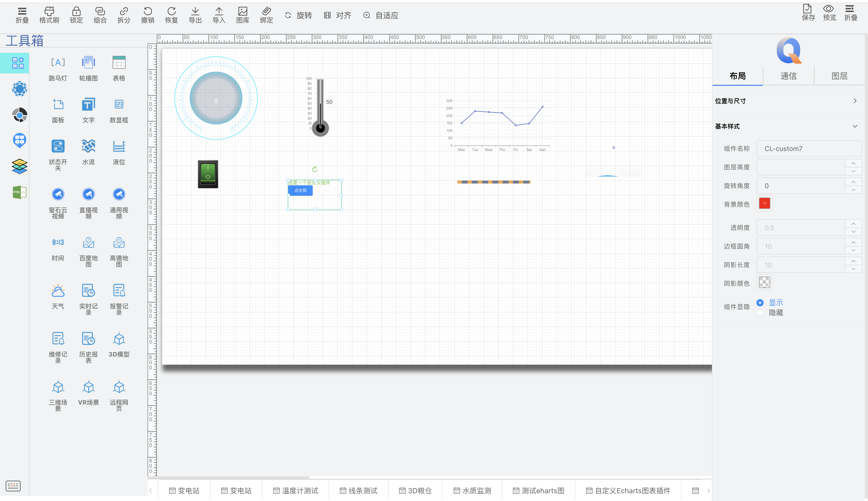This screenshot has height=501, width=868.
Task: Open the 背景颜色 red color dropdown
Action: coord(764,203)
